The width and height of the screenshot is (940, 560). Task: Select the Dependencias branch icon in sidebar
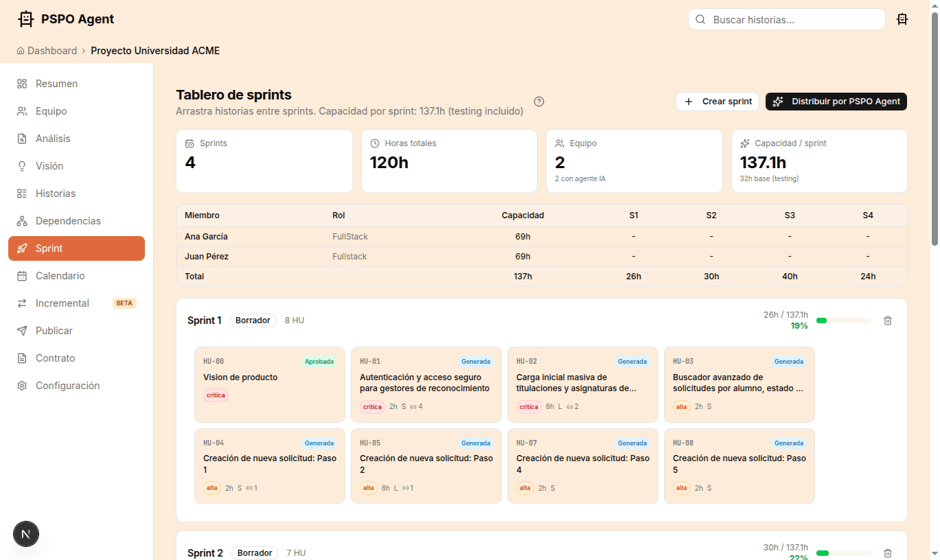[21, 220]
